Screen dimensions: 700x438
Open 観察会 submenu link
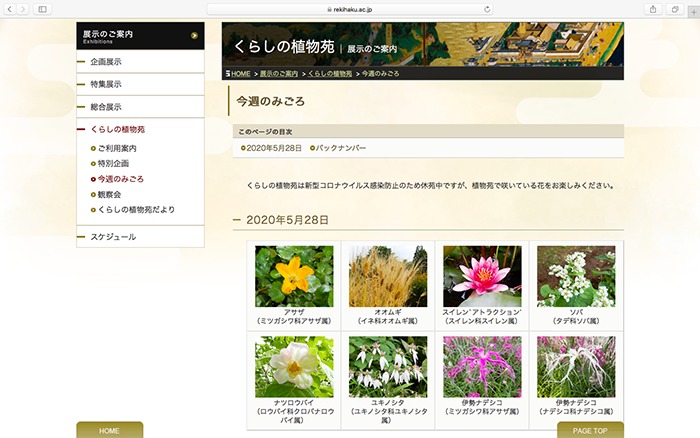pyautogui.click(x=109, y=195)
